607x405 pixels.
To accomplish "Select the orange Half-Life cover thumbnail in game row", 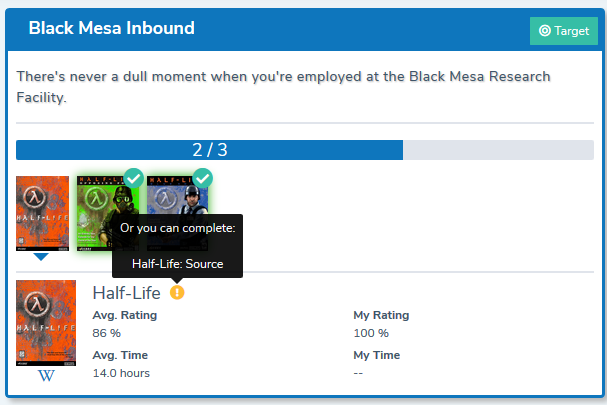I will click(x=43, y=213).
